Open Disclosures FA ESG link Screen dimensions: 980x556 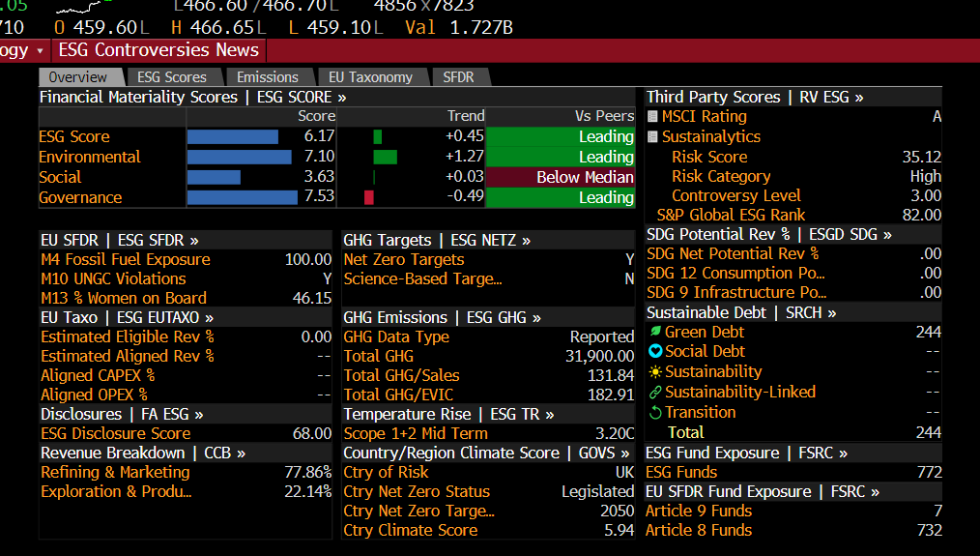point(122,414)
